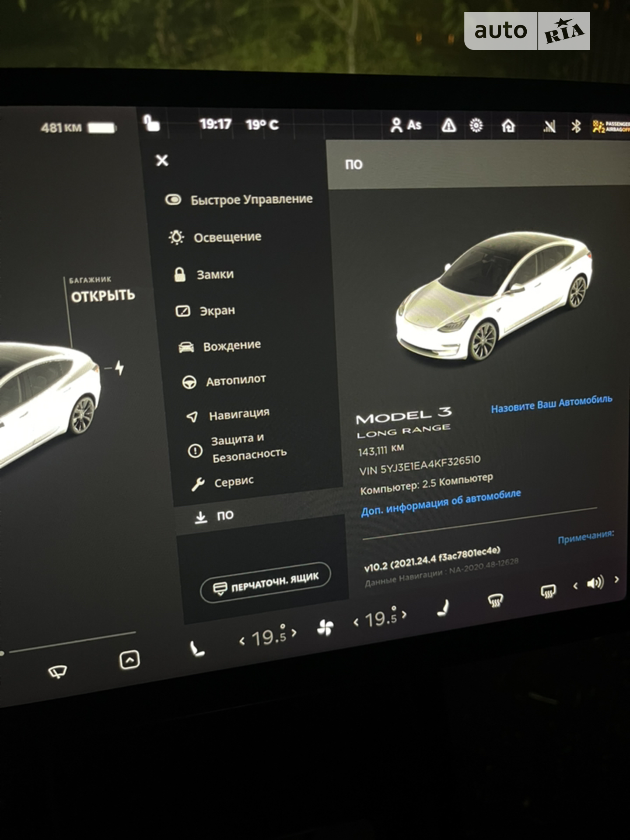The height and width of the screenshot is (840, 630).
Task: Tap the 19° C outside temperature
Action: tap(262, 125)
